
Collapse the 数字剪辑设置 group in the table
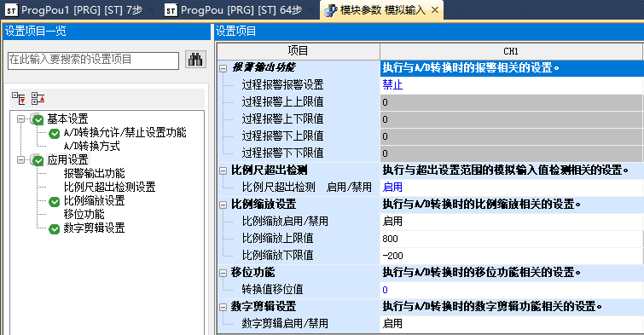click(223, 307)
